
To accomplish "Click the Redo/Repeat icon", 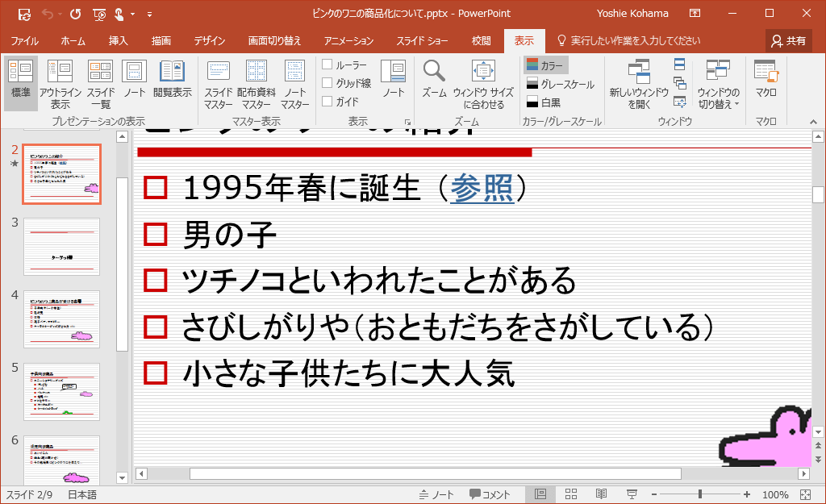I will 75,15.
